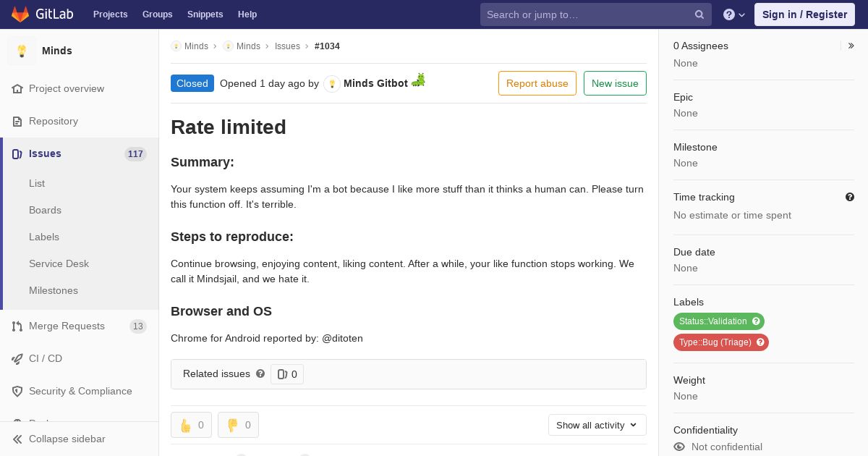Open the Issues section link
This screenshot has height=456, width=868.
coord(45,153)
